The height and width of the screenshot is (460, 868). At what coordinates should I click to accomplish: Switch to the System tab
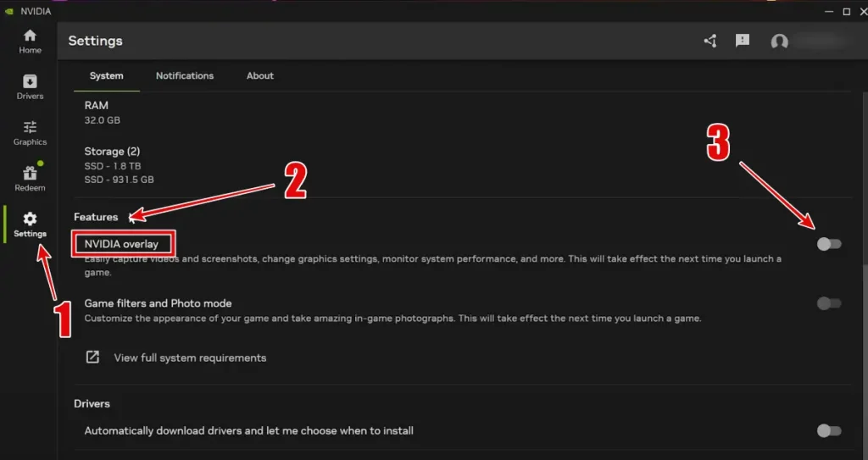[106, 76]
